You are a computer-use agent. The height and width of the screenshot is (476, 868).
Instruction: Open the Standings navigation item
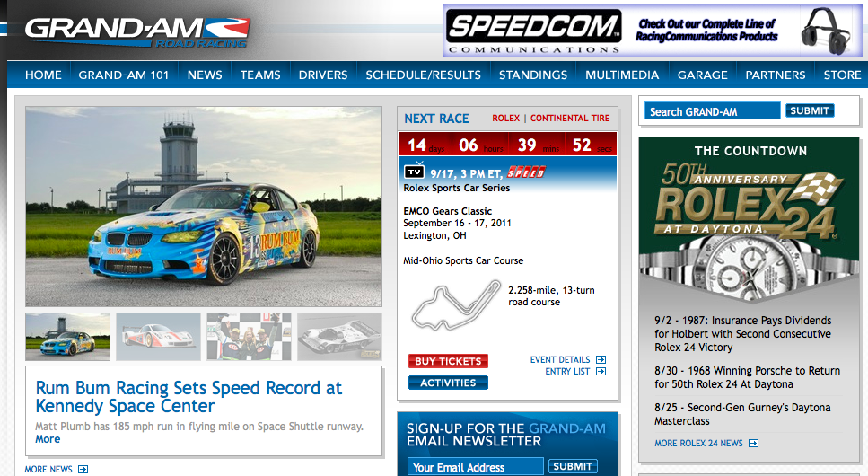[532, 75]
